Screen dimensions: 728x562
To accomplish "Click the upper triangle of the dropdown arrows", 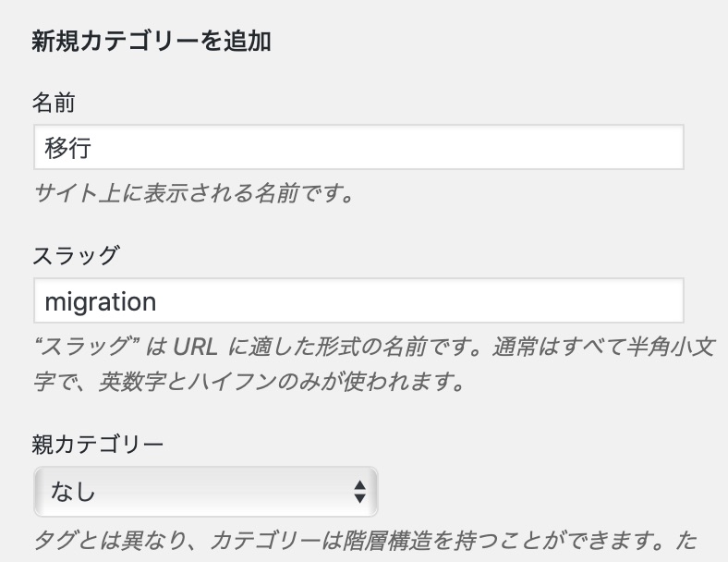I will tap(359, 485).
